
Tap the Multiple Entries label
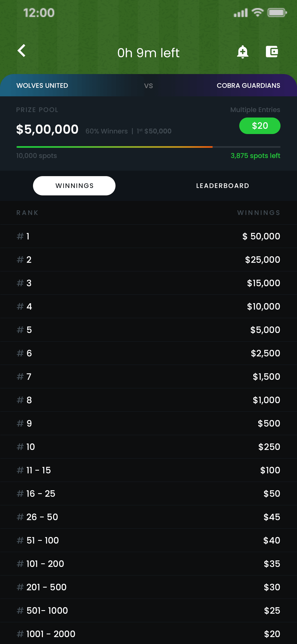pos(255,110)
